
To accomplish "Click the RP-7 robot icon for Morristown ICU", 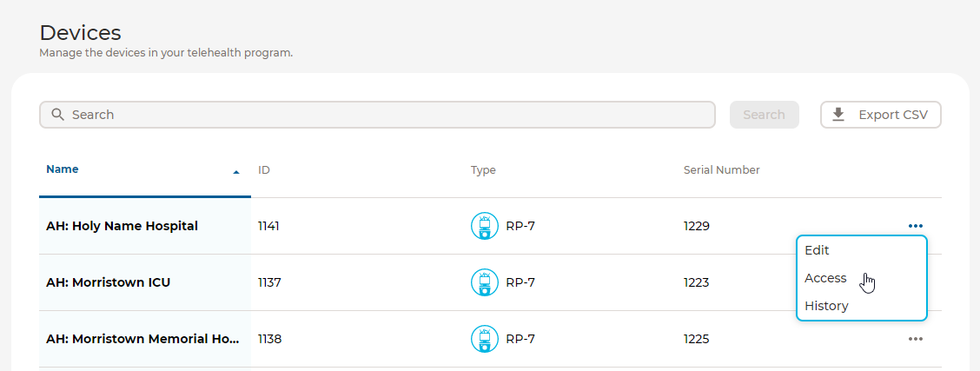I will pyautogui.click(x=485, y=282).
